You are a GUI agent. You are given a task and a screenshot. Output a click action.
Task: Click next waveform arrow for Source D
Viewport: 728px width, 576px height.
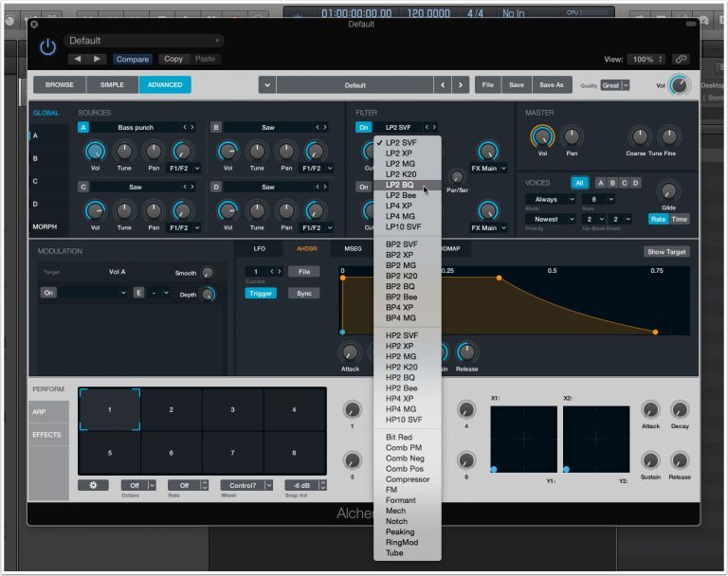click(324, 187)
